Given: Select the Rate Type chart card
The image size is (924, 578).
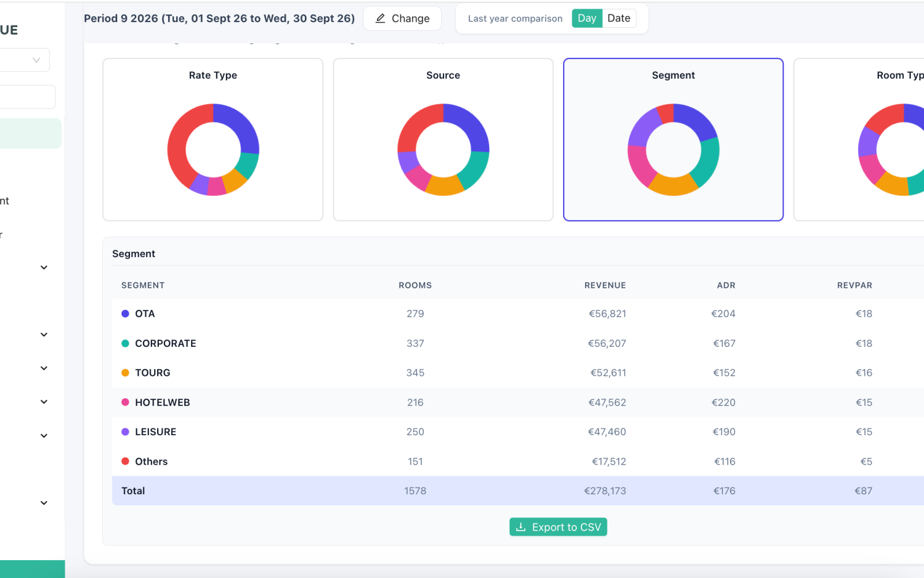Looking at the screenshot, I should (213, 139).
